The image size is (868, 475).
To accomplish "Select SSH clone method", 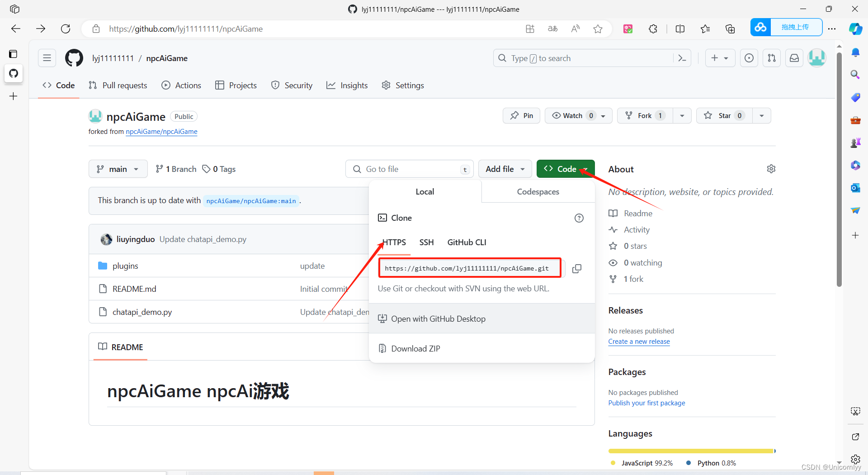I will click(x=426, y=242).
